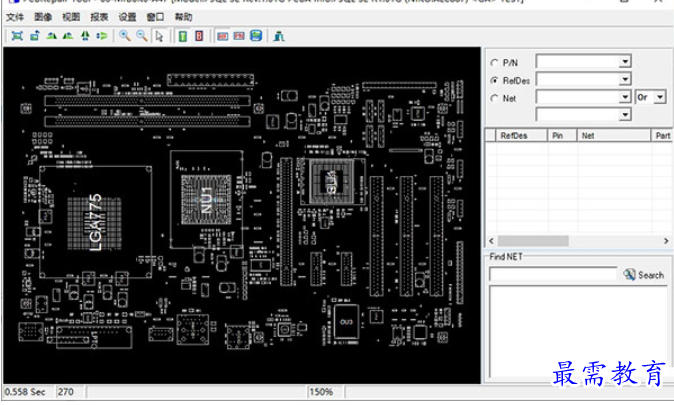Select the P/N radio button
The image size is (674, 405).
[494, 62]
